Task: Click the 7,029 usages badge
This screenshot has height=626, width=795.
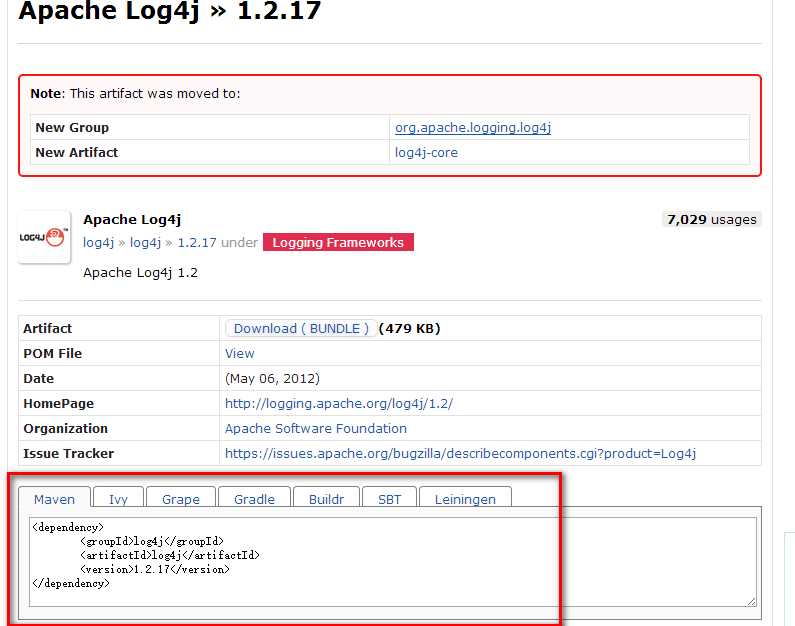Action: click(x=711, y=219)
